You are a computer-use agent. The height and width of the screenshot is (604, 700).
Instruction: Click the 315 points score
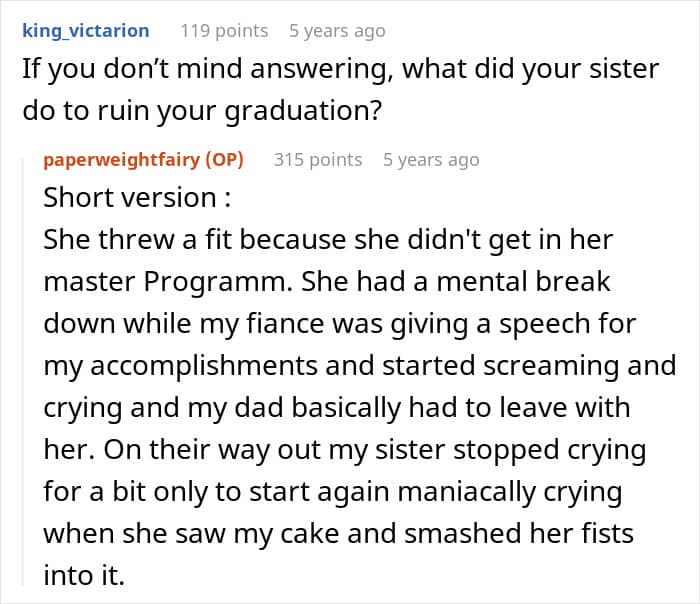[318, 160]
